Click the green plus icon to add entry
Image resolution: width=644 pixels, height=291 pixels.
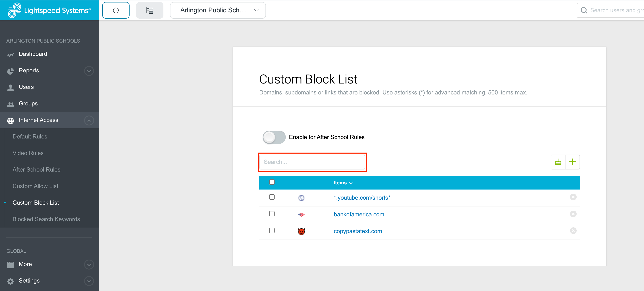(573, 162)
